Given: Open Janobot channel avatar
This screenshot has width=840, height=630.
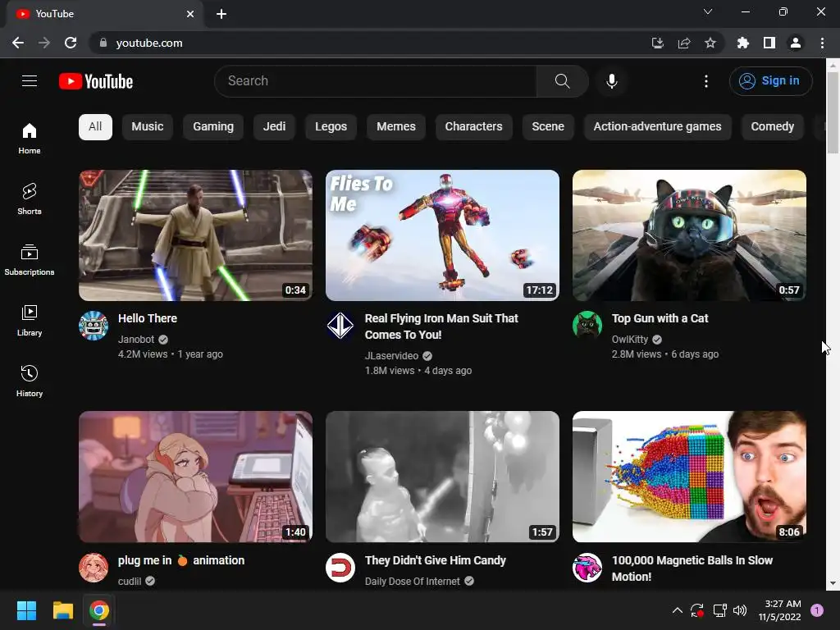Looking at the screenshot, I should pyautogui.click(x=94, y=326).
